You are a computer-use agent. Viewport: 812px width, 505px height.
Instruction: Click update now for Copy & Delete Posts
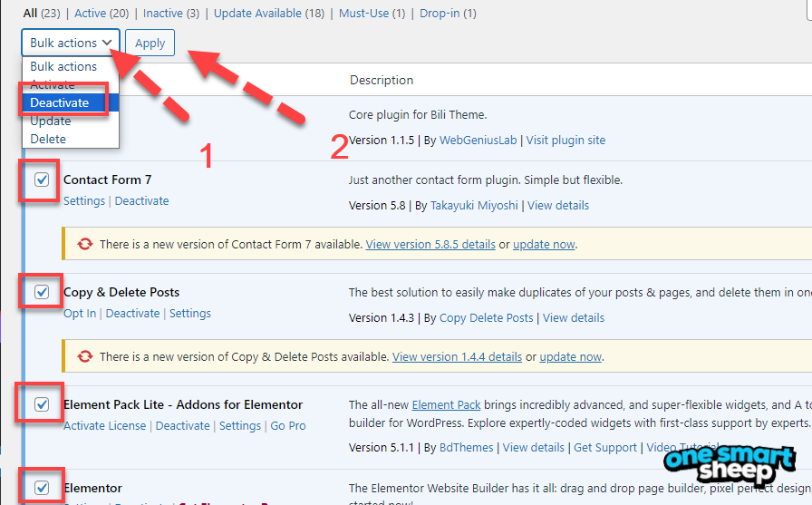[x=571, y=357]
